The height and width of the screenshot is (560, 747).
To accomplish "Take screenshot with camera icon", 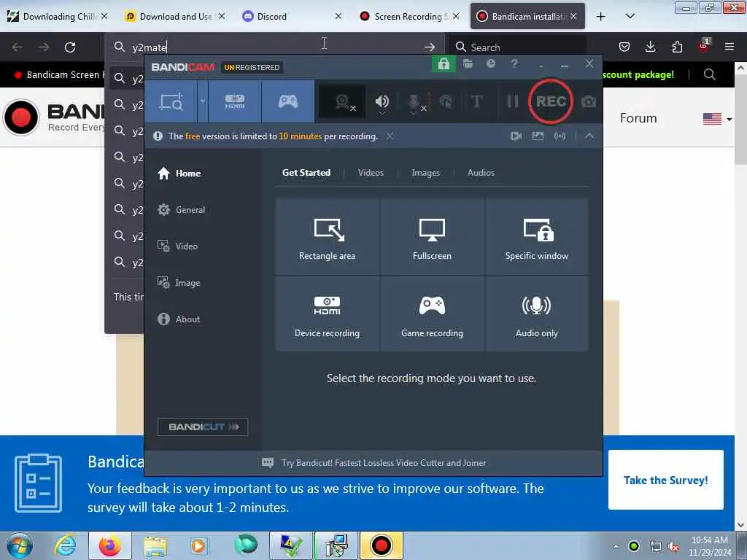I will [x=589, y=101].
